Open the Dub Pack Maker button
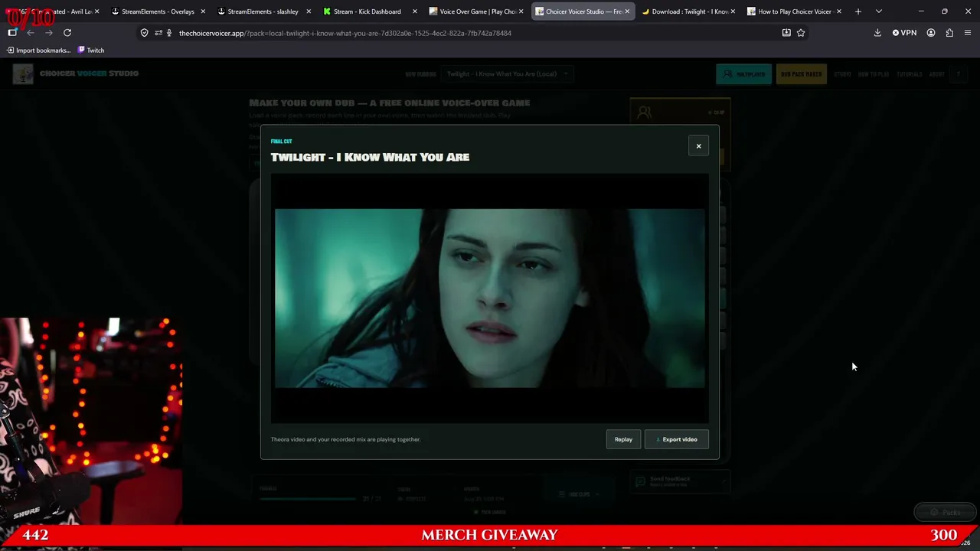This screenshot has width=980, height=551. 801,74
